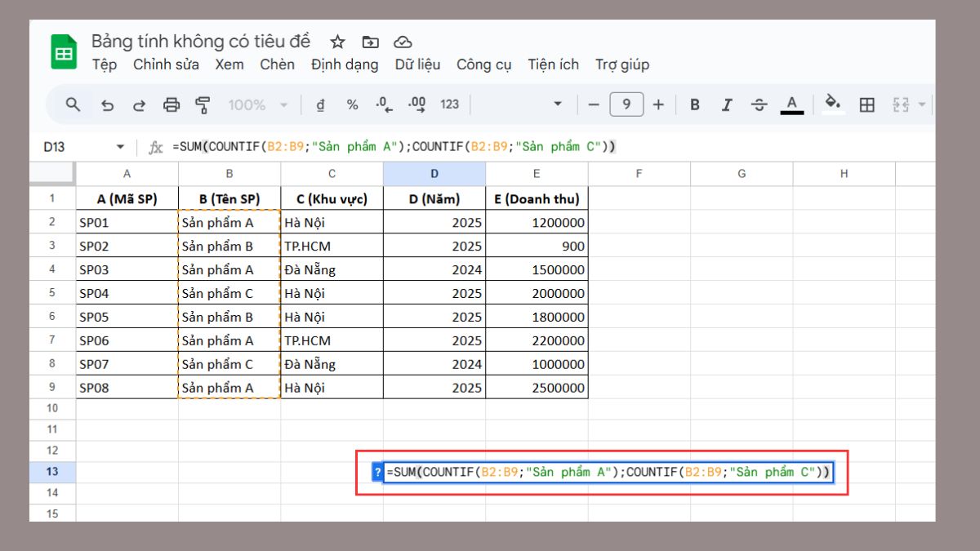Check the cloud save status icon

tap(403, 42)
